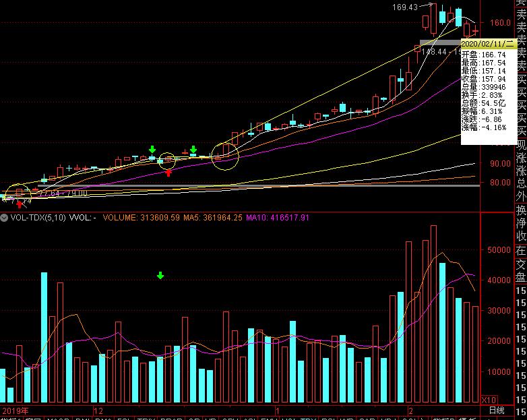Click the 160.0 price axis label

click(500, 23)
